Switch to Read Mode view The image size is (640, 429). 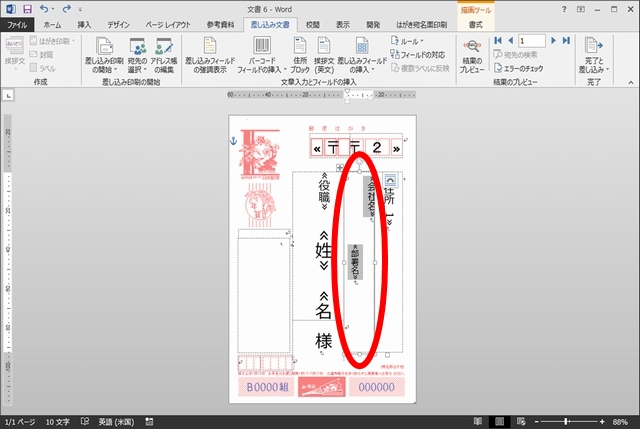click(x=478, y=421)
